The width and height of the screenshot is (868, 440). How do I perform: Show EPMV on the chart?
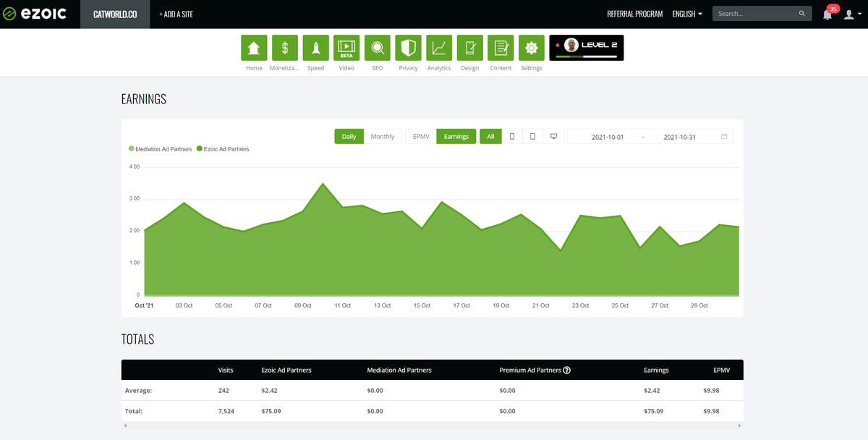pos(421,136)
